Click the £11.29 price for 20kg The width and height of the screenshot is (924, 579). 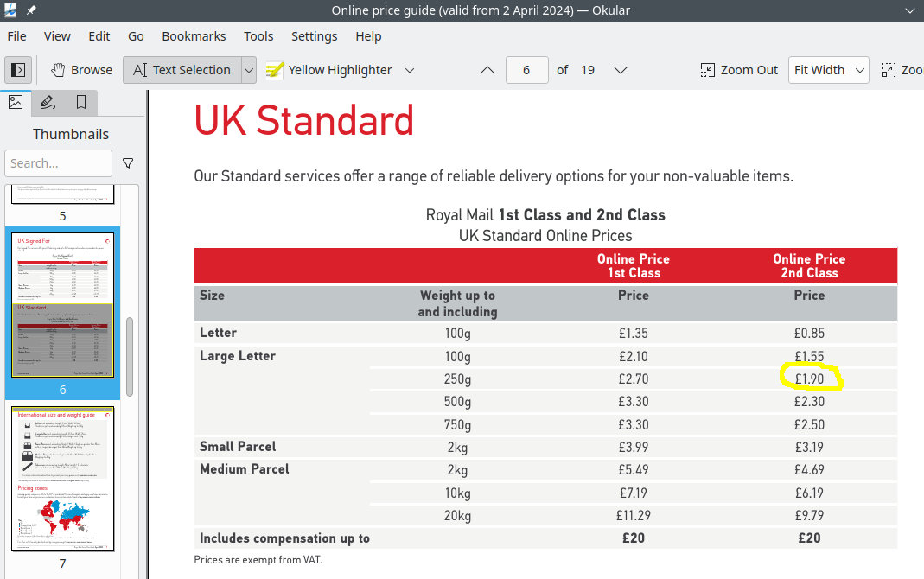pos(634,515)
